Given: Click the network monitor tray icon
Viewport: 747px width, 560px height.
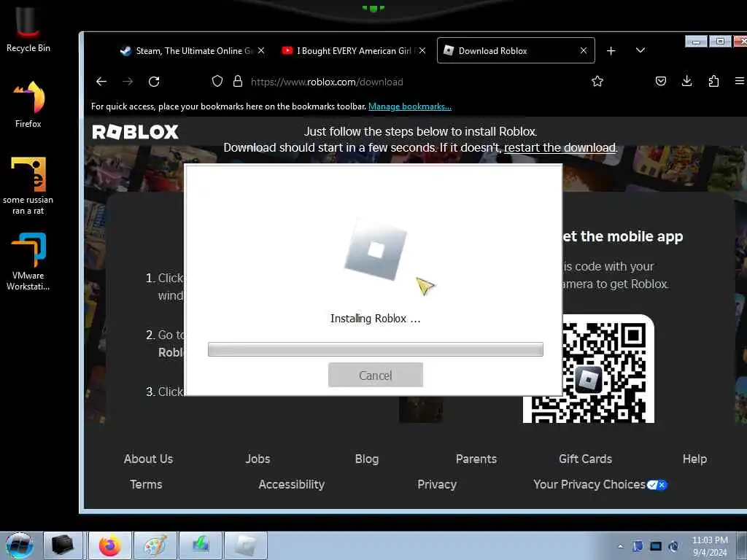Looking at the screenshot, I should coord(656,546).
